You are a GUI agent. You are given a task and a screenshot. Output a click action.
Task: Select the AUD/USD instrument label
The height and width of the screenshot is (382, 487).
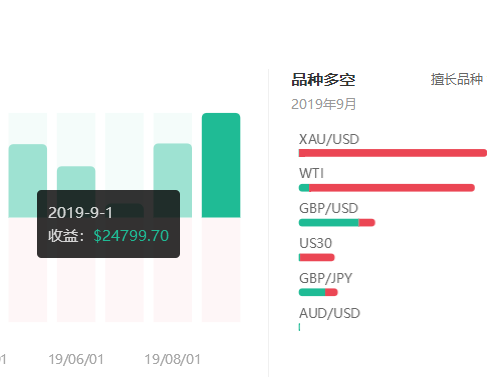[x=330, y=313]
